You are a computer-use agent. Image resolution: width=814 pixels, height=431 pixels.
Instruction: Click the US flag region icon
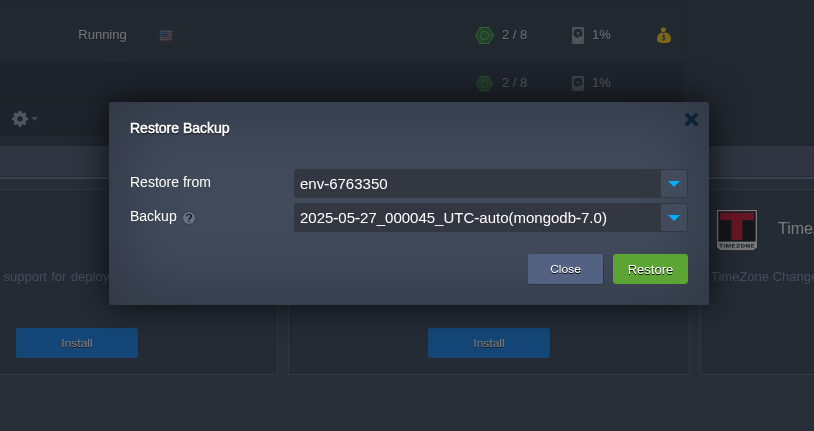166,35
